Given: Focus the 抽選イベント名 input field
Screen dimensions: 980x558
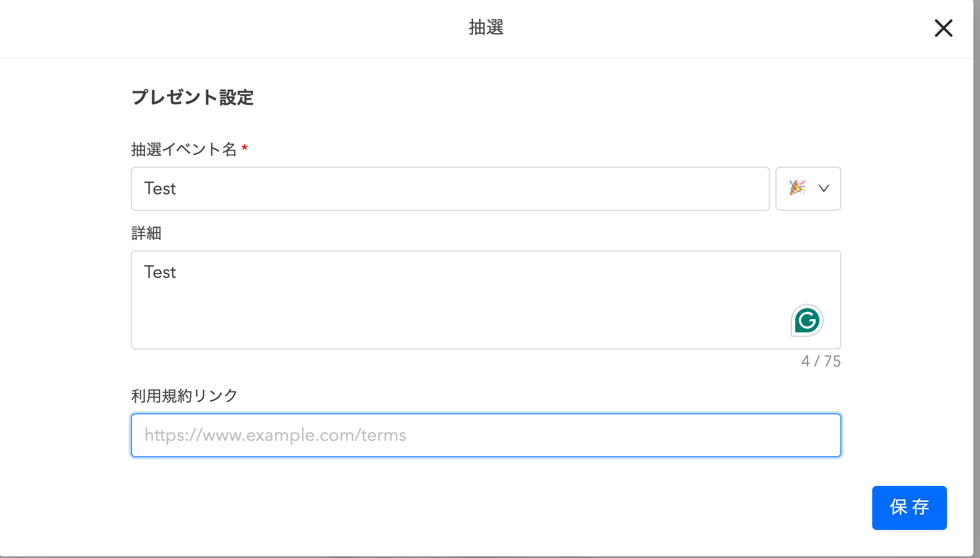Looking at the screenshot, I should (x=450, y=189).
